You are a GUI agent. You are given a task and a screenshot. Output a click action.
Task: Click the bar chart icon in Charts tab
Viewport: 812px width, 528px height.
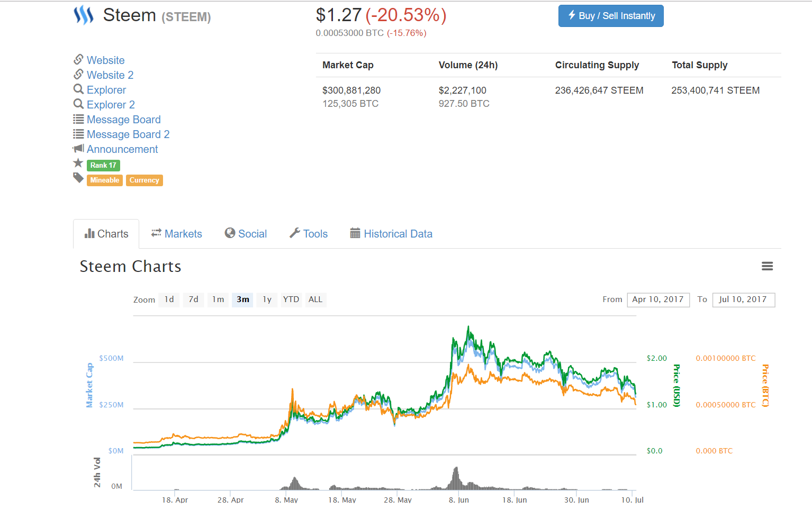click(89, 233)
